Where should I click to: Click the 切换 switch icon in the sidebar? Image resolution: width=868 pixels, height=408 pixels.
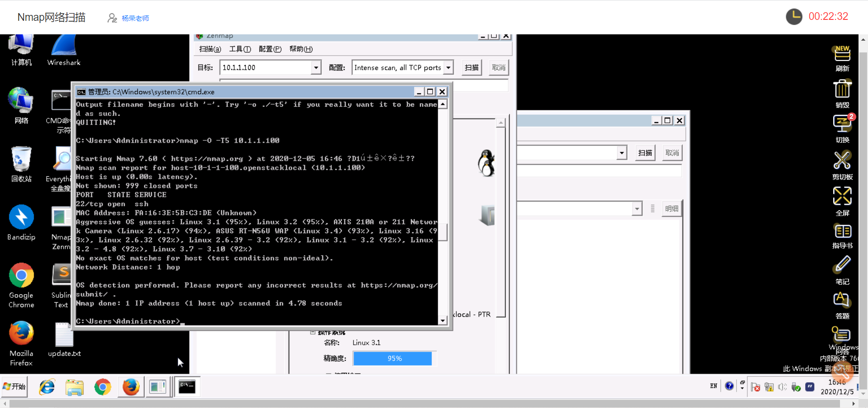tap(842, 129)
